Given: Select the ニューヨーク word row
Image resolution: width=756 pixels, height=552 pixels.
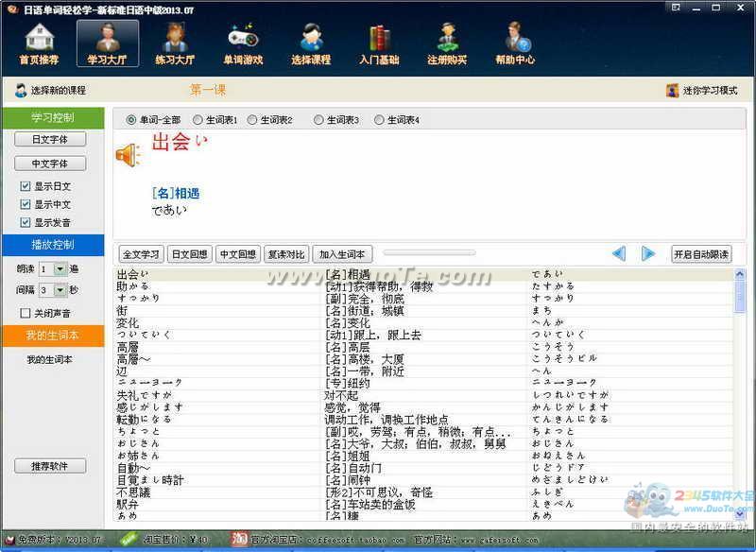Looking at the screenshot, I should [x=424, y=383].
